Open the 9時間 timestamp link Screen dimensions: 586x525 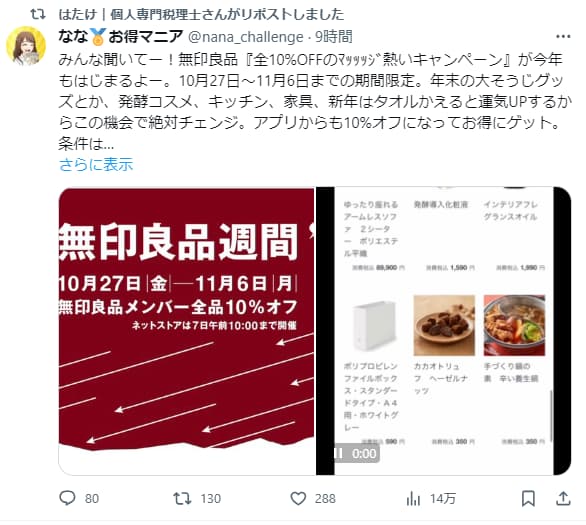click(334, 37)
